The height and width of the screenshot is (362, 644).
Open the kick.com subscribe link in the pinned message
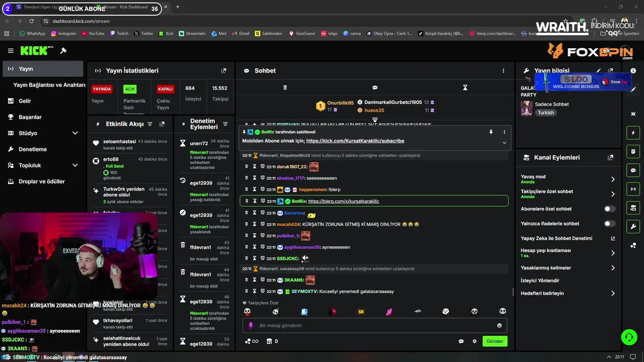[x=355, y=141]
